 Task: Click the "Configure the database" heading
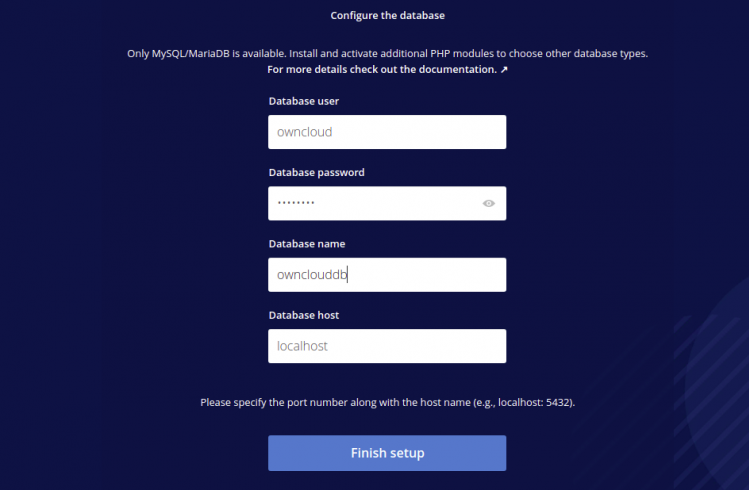[x=388, y=16]
